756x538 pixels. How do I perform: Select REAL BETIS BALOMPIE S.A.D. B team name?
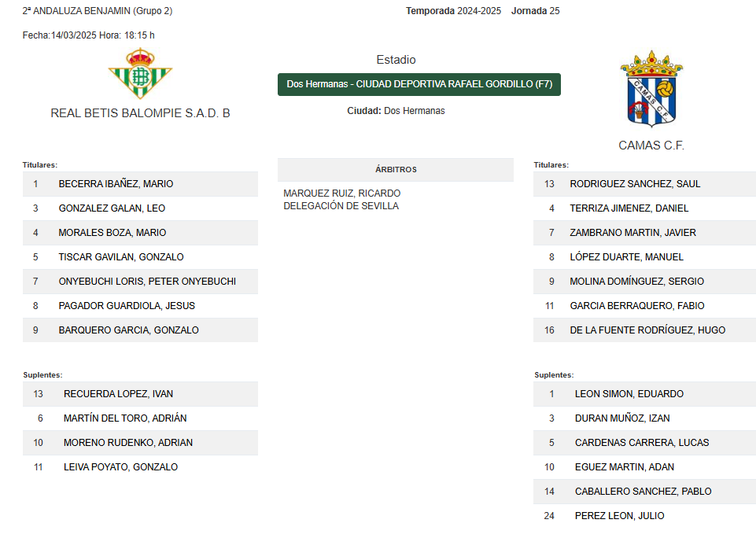coord(140,113)
